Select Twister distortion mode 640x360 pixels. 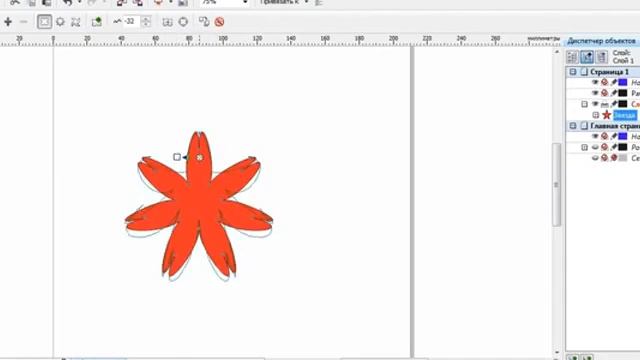pos(76,22)
